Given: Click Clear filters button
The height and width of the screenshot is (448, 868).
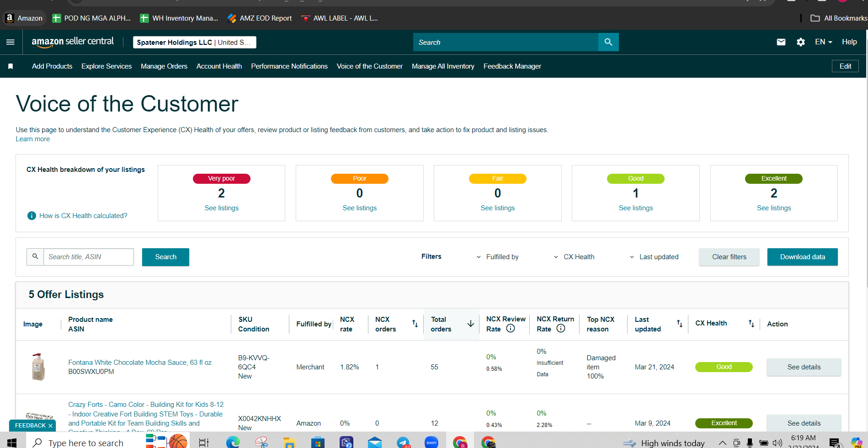Looking at the screenshot, I should pyautogui.click(x=729, y=257).
